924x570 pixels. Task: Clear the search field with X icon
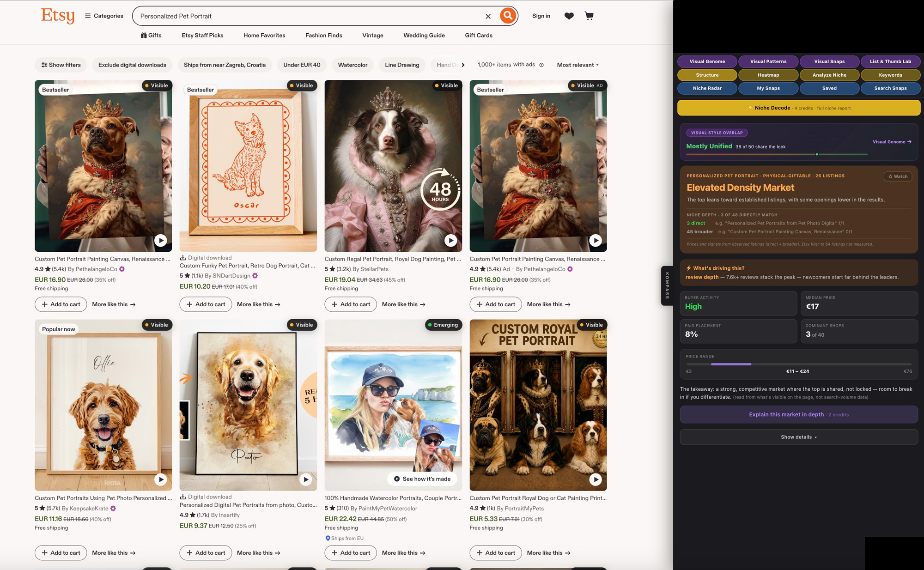pyautogui.click(x=488, y=16)
